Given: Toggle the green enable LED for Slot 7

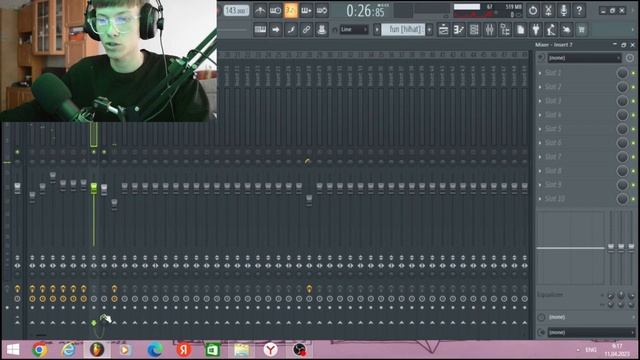Looking at the screenshot, I should pos(633,157).
